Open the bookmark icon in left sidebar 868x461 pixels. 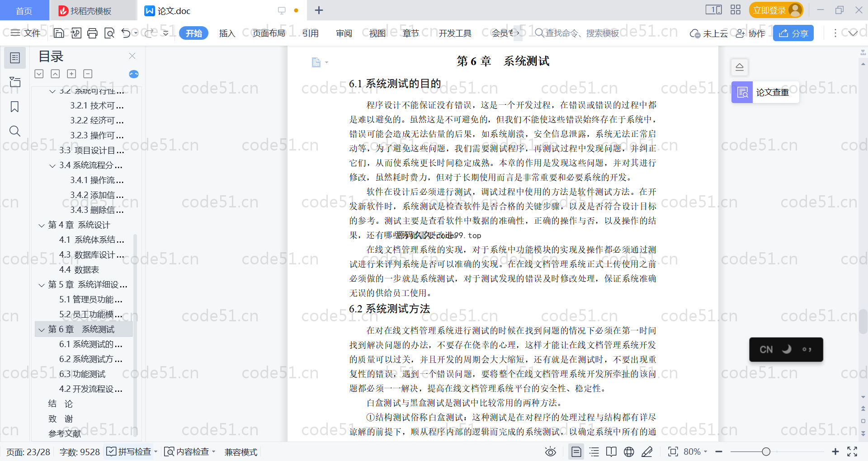15,107
